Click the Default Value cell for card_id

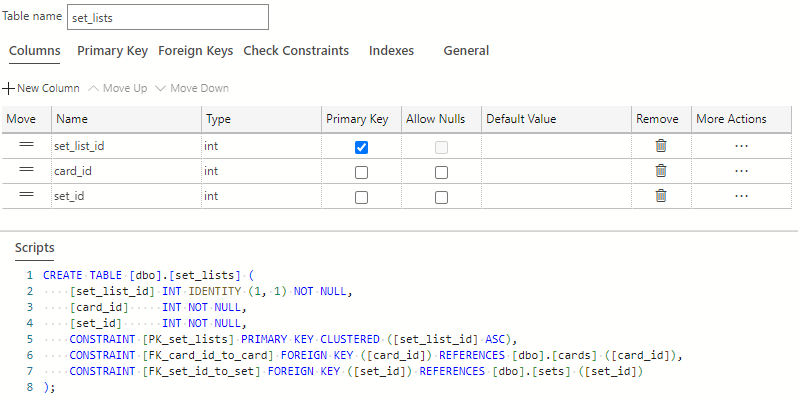[x=557, y=171]
